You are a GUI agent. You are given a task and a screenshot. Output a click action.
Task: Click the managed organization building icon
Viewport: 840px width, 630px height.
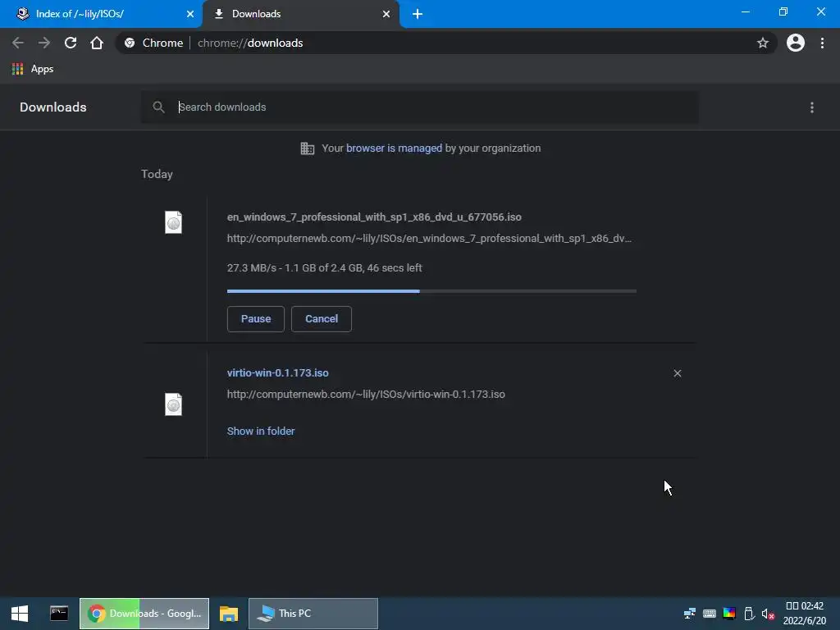pyautogui.click(x=308, y=148)
